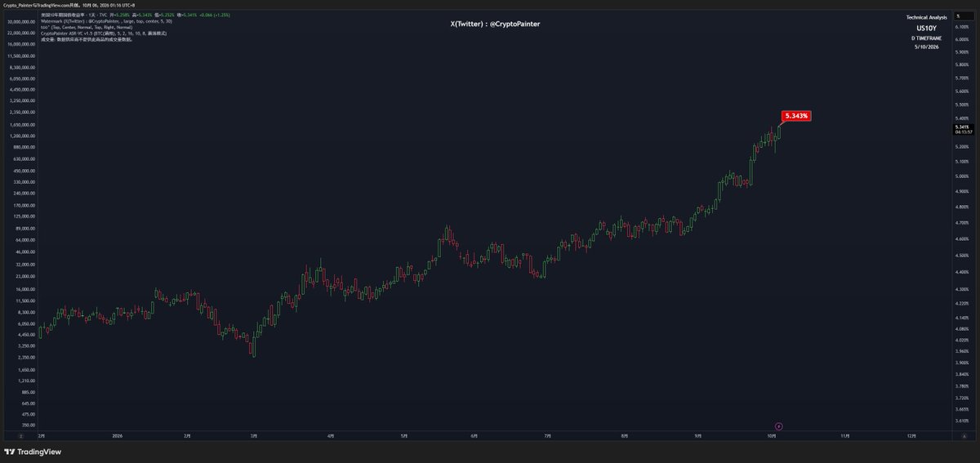Viewport: 980px width, 463px height.
Task: Click the Watermark indicator legend line
Action: [x=106, y=20]
